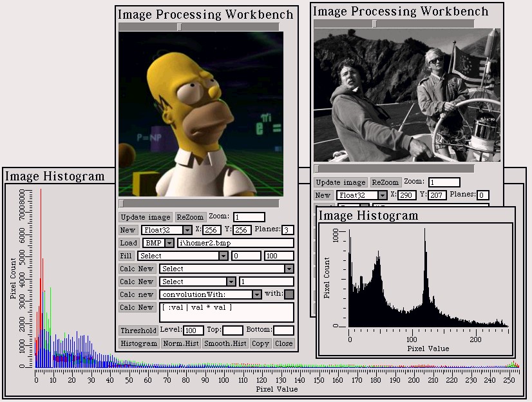Click the small Image Histogram window title

pos(368,216)
